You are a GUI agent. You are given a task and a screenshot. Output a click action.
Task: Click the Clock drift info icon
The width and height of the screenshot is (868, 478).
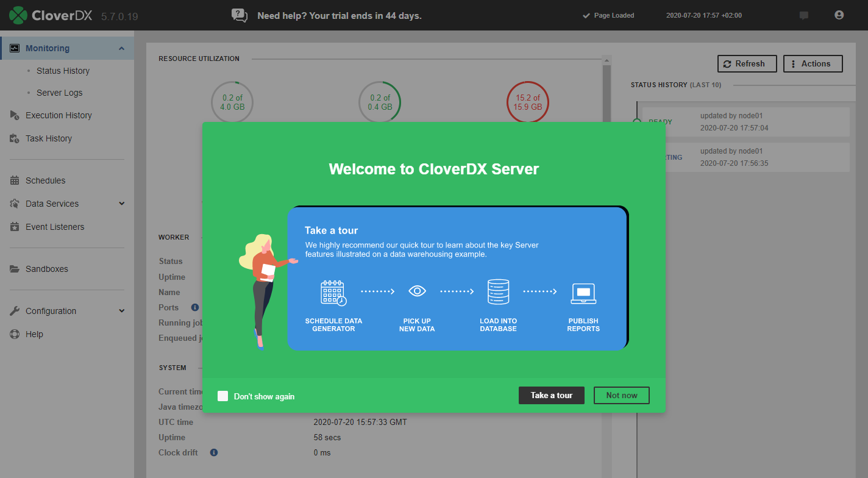[x=214, y=453]
